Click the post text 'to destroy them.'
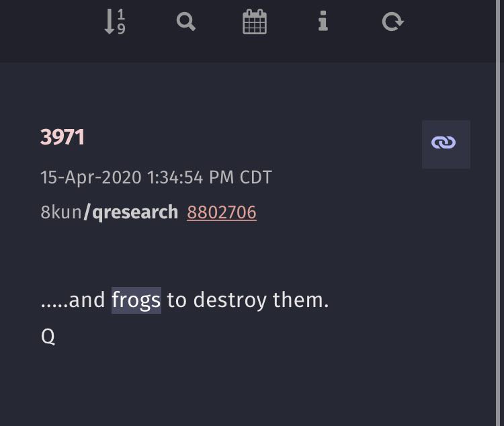This screenshot has height=426, width=504. pyautogui.click(x=248, y=300)
